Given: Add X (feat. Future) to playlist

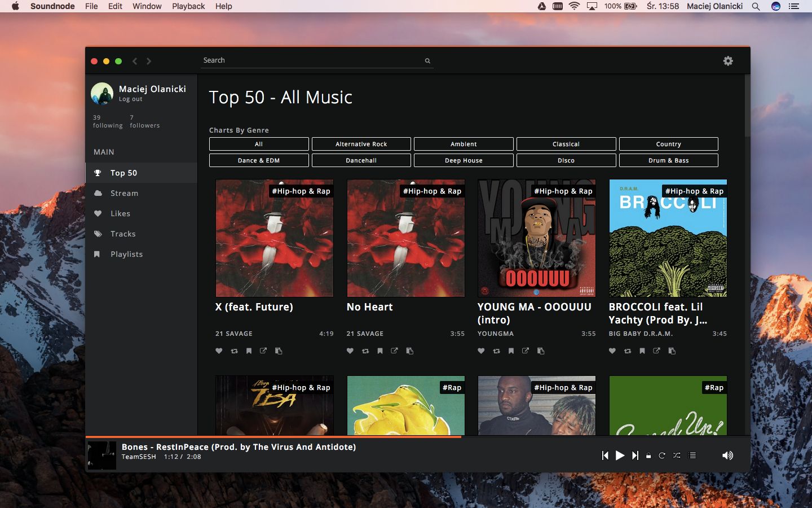Looking at the screenshot, I should click(x=249, y=351).
